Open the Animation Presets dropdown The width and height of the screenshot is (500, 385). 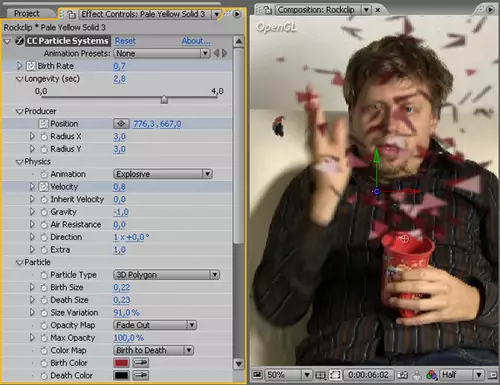click(x=162, y=53)
